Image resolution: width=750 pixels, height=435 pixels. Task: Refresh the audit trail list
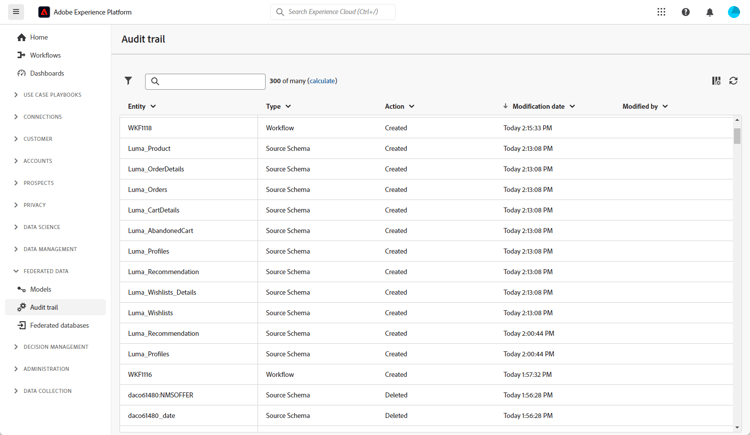pos(733,81)
